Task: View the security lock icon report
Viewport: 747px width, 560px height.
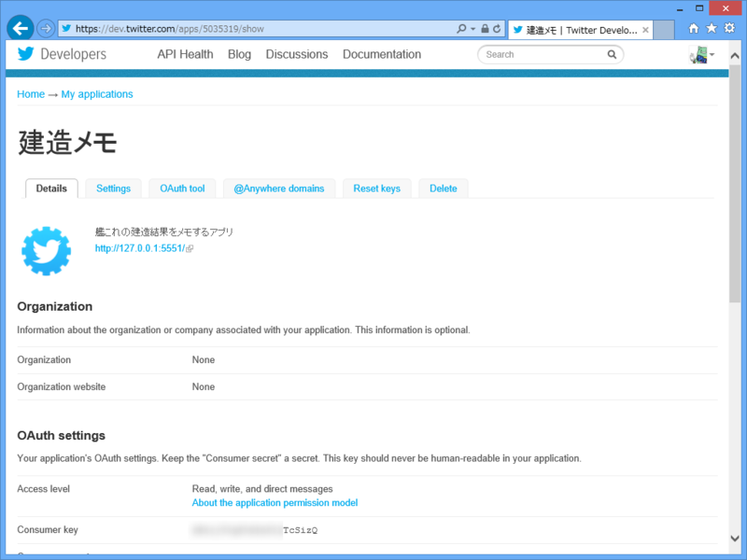Action: [x=485, y=29]
